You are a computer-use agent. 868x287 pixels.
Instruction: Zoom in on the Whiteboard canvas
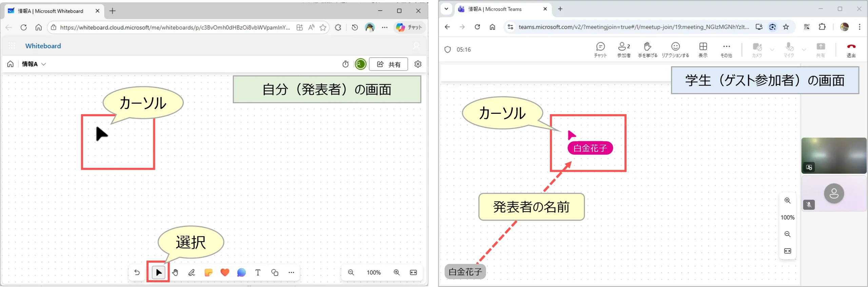click(397, 272)
